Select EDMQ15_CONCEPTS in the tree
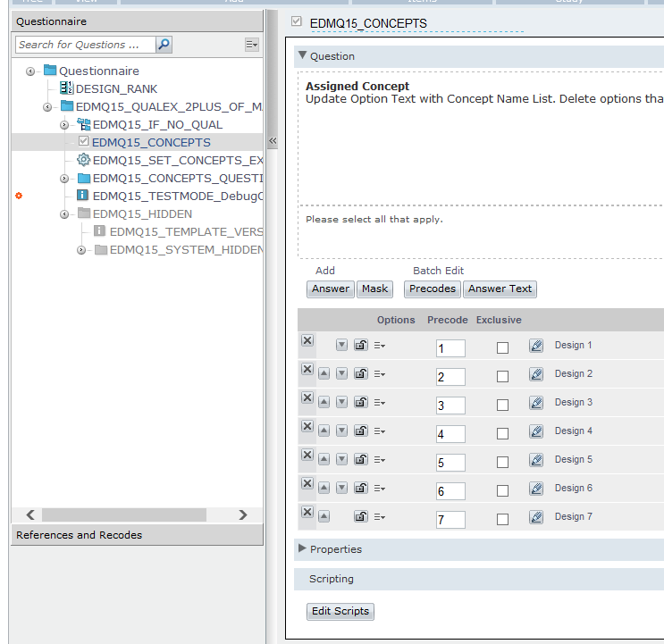Image resolution: width=664 pixels, height=644 pixels. [151, 143]
